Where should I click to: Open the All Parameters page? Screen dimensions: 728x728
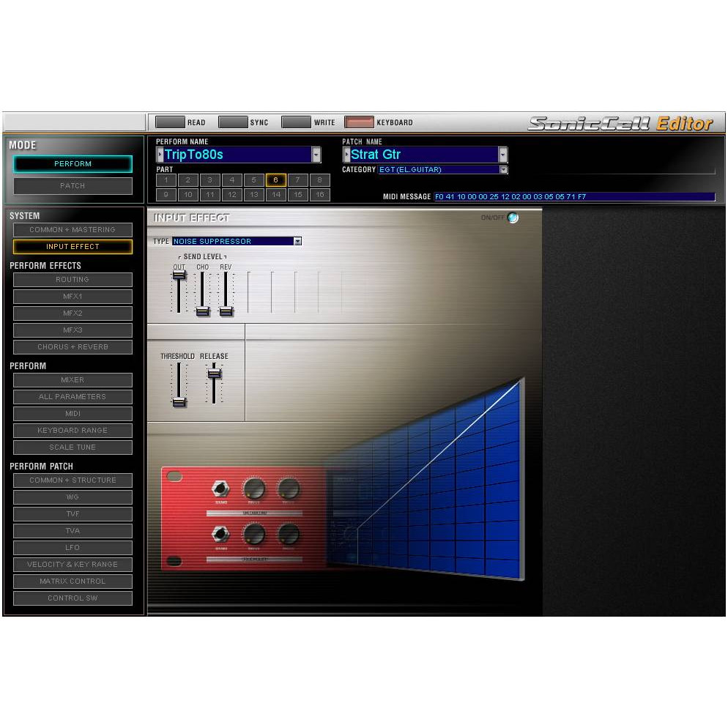click(x=73, y=396)
